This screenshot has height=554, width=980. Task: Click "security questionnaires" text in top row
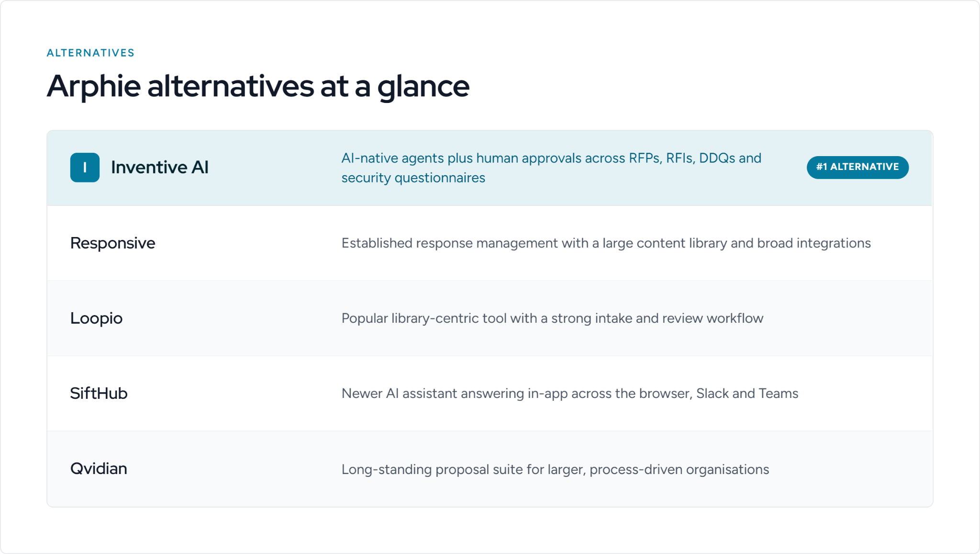pos(413,178)
